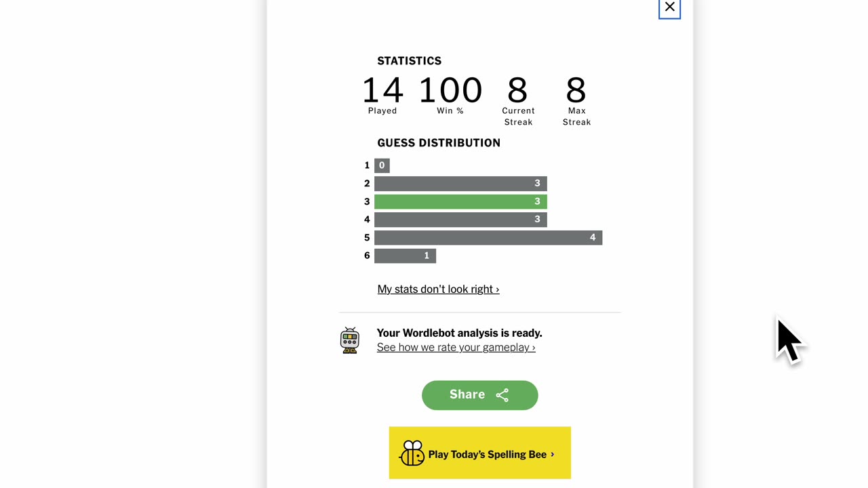
Task: Click the Win % value of 100
Action: [x=450, y=90]
